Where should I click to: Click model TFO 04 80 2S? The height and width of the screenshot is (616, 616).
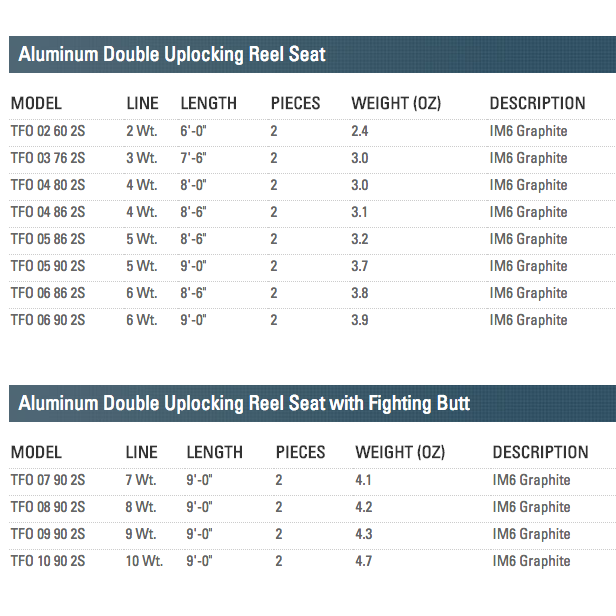(47, 185)
